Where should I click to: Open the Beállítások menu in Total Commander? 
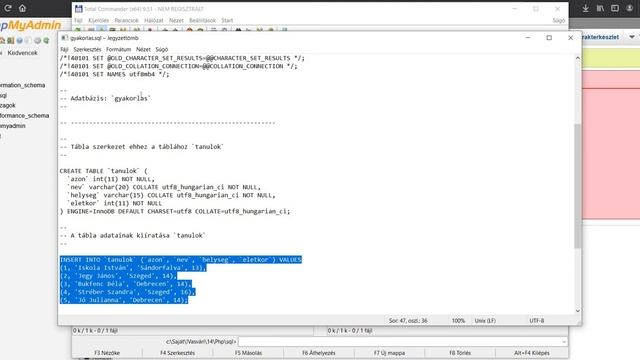coord(202,20)
